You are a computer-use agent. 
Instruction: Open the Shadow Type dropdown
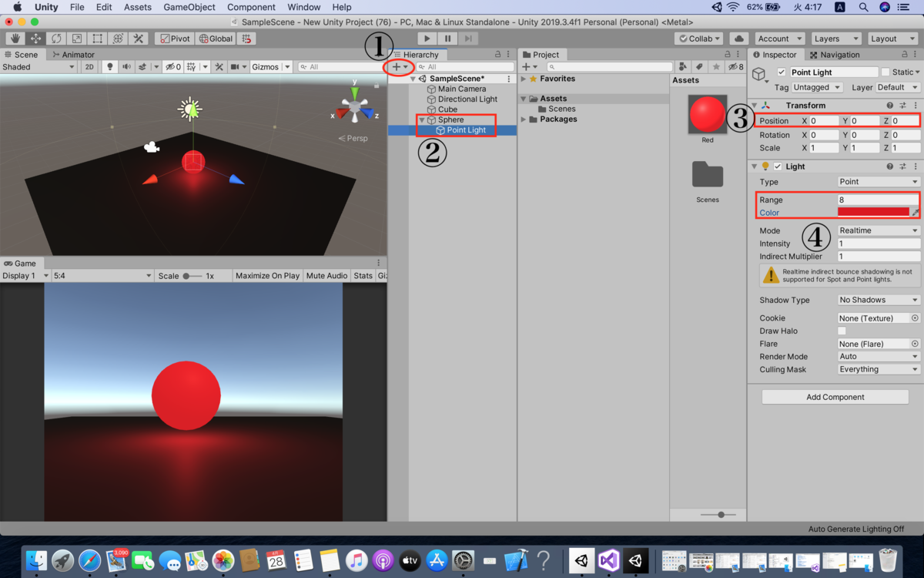pyautogui.click(x=879, y=300)
